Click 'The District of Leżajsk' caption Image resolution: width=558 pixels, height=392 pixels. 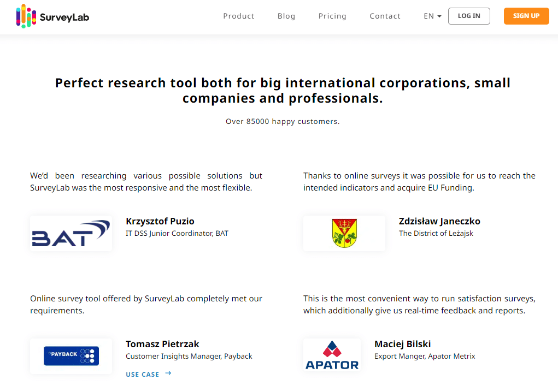(x=436, y=234)
